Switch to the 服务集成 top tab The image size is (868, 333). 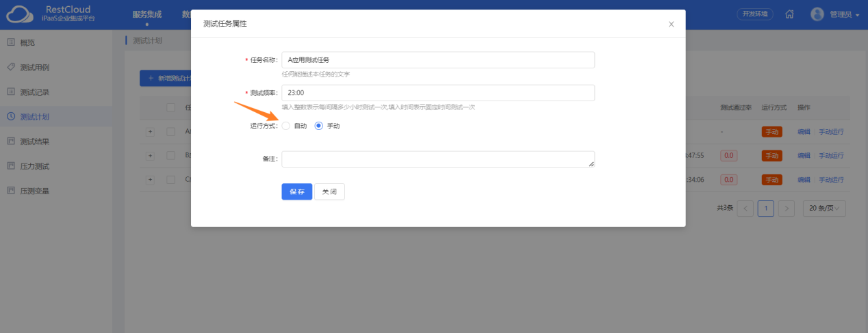[x=146, y=14]
